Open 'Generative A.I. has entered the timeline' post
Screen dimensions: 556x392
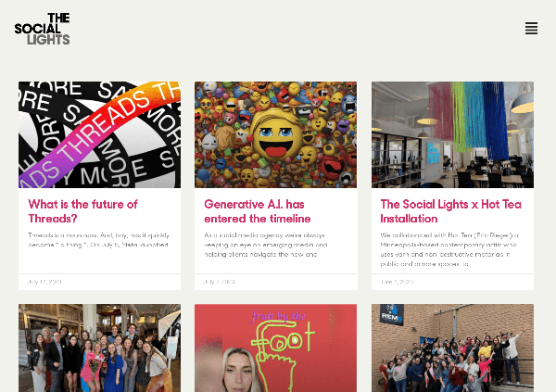[258, 211]
